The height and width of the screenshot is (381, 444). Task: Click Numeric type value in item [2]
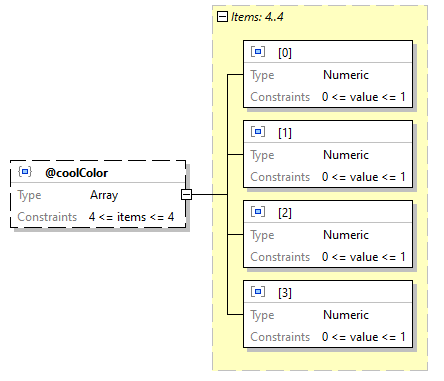click(346, 235)
